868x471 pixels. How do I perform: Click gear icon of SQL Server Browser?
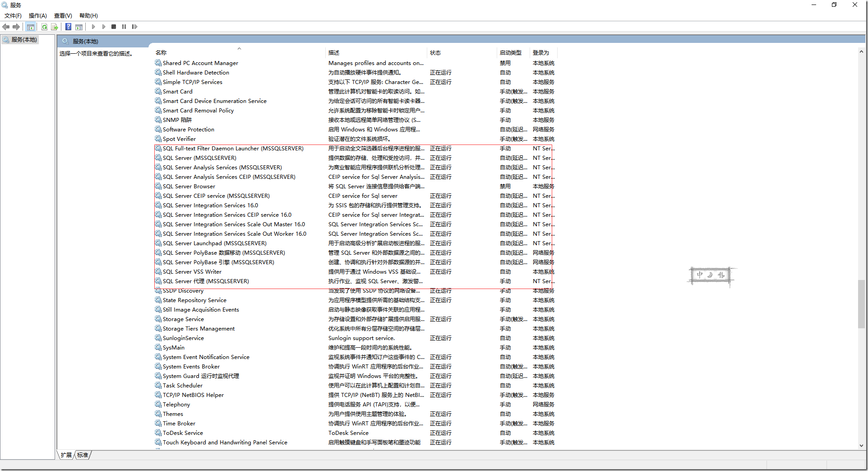tap(158, 186)
